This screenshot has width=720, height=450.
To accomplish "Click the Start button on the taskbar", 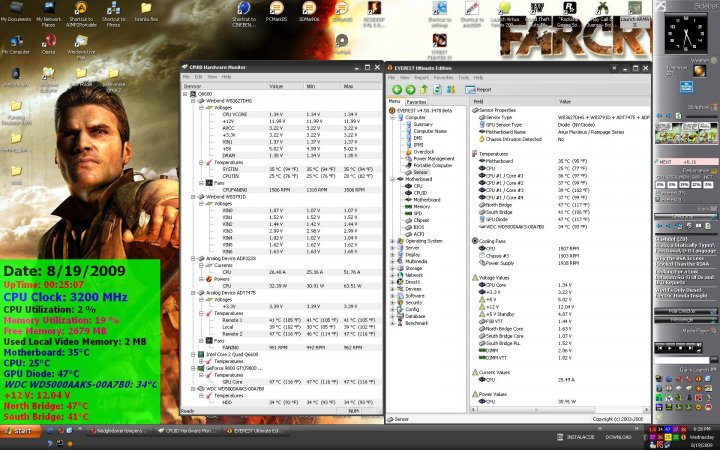I will pyautogui.click(x=19, y=431).
